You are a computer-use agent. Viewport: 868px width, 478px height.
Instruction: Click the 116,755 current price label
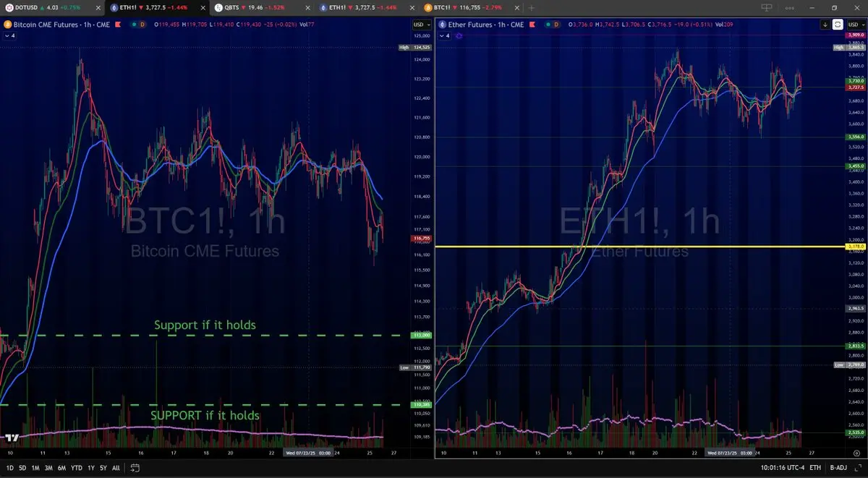coord(421,238)
